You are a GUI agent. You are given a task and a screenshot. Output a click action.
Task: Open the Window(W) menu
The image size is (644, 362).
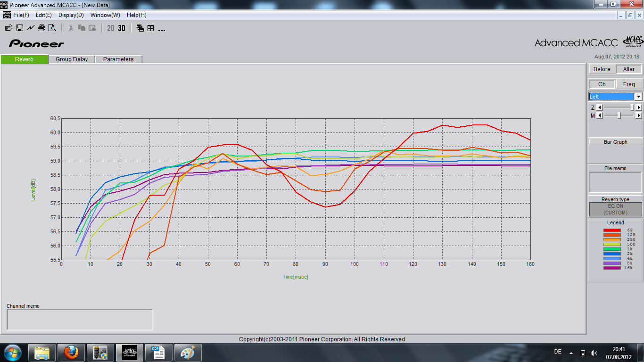point(105,15)
